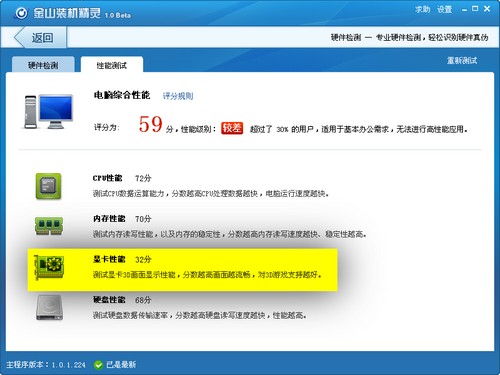Screen dimensions: 500x375
Task: Click the CPU description line 测试CPU数据运算能力
Action: pyautogui.click(x=211, y=193)
